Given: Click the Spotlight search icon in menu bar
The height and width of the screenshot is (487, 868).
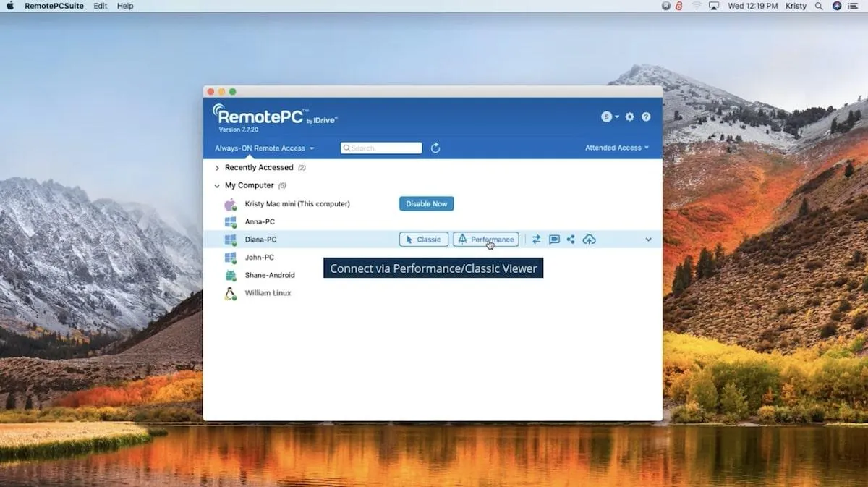Looking at the screenshot, I should [x=819, y=6].
